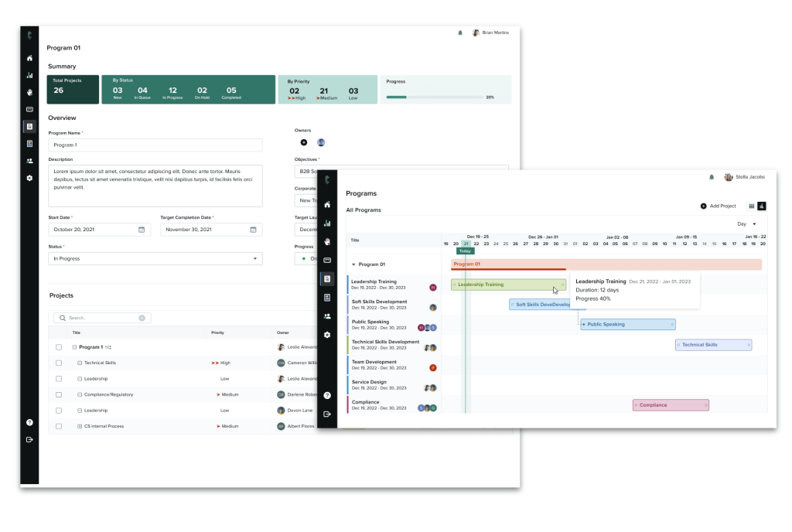
Task: Collapse Program 01 in the Gantt list
Action: pyautogui.click(x=353, y=264)
